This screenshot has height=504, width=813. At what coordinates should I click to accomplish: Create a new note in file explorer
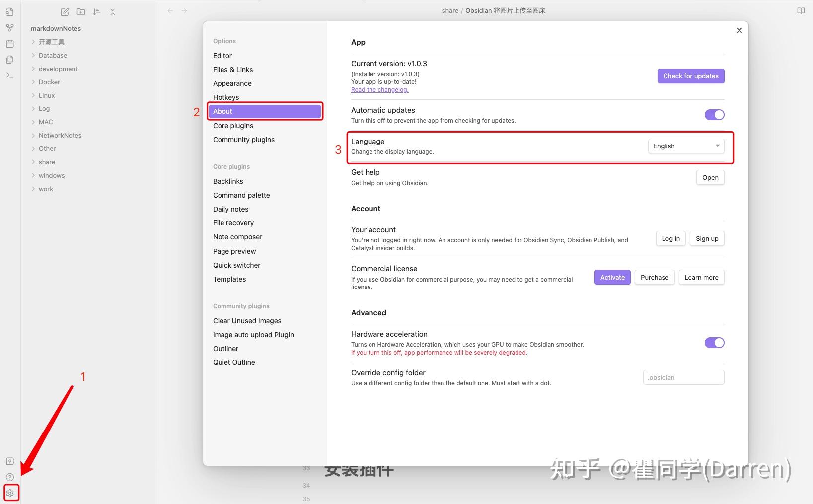[x=65, y=12]
